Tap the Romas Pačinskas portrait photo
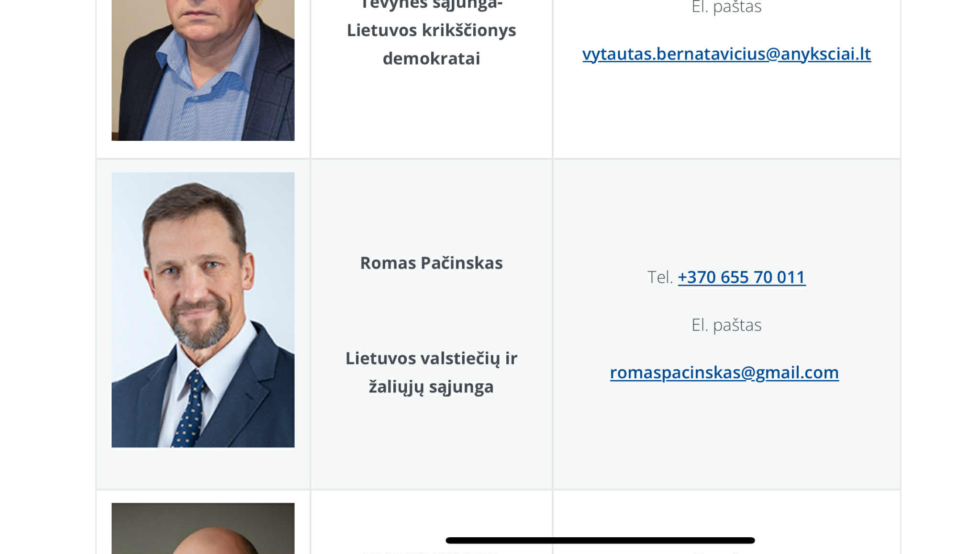The image size is (980, 554). pyautogui.click(x=203, y=310)
